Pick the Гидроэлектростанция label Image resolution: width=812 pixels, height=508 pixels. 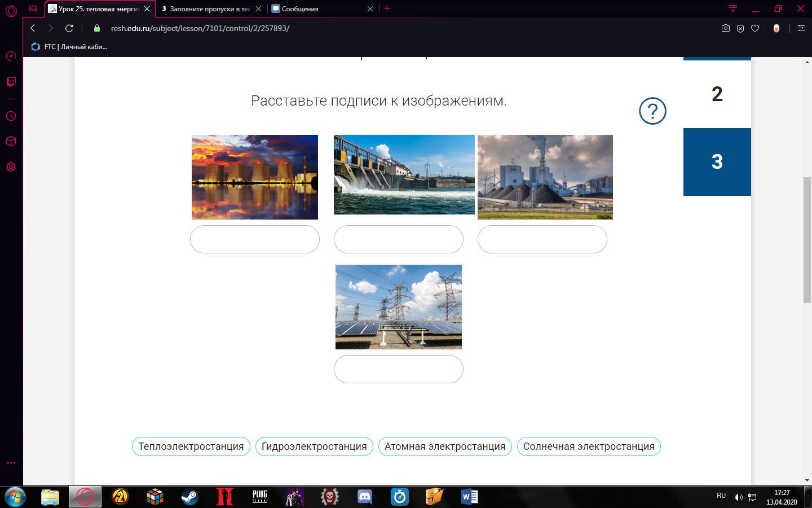click(x=314, y=446)
